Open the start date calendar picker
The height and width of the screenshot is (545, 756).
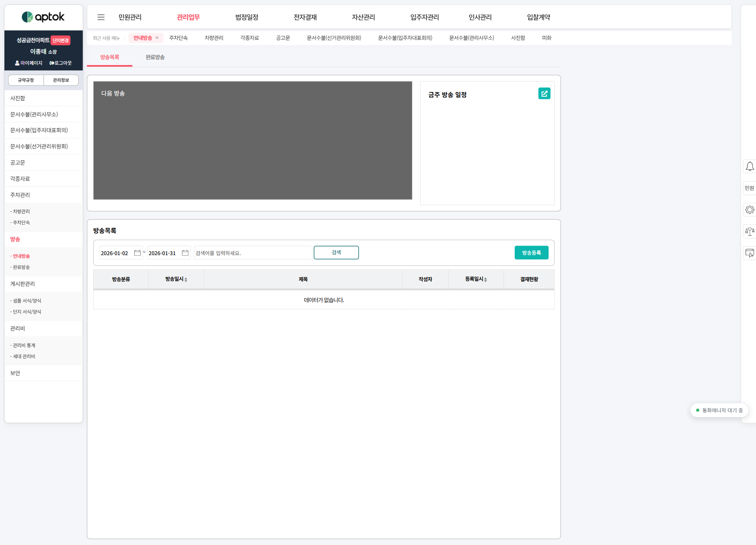click(137, 253)
